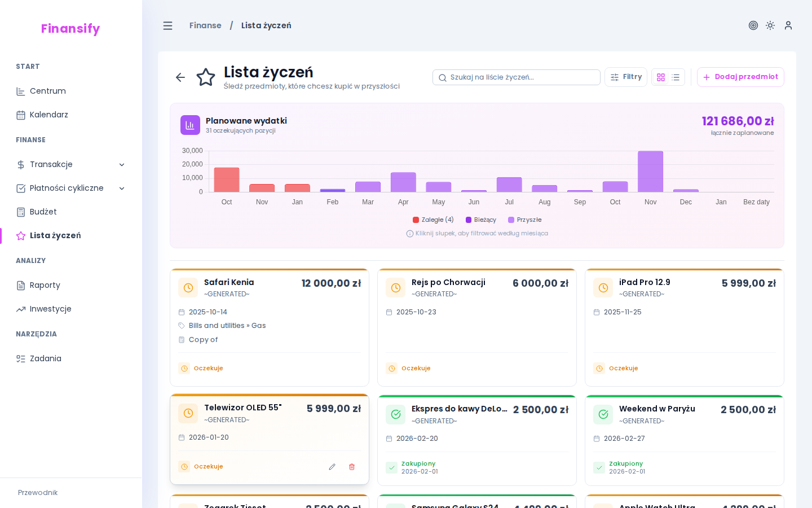Expand Płatności cykliczne submenu chevron
Viewport: 812px width, 508px height.
(x=122, y=188)
